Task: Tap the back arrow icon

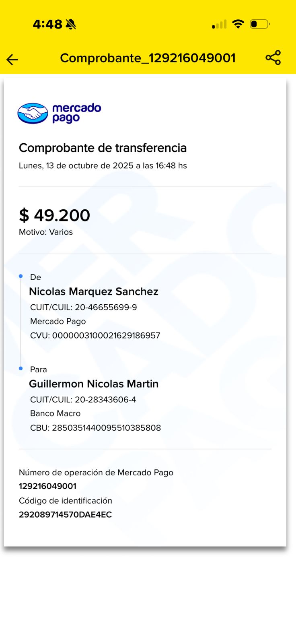Action: pos(12,60)
